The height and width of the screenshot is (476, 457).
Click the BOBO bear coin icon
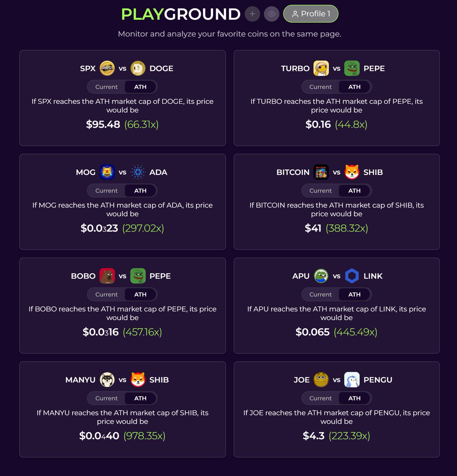tap(107, 276)
